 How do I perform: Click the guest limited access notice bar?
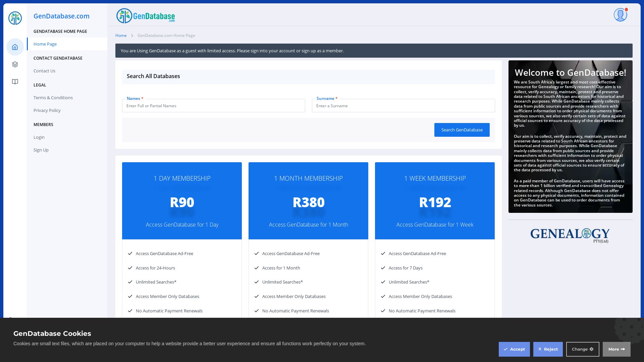coord(374,51)
